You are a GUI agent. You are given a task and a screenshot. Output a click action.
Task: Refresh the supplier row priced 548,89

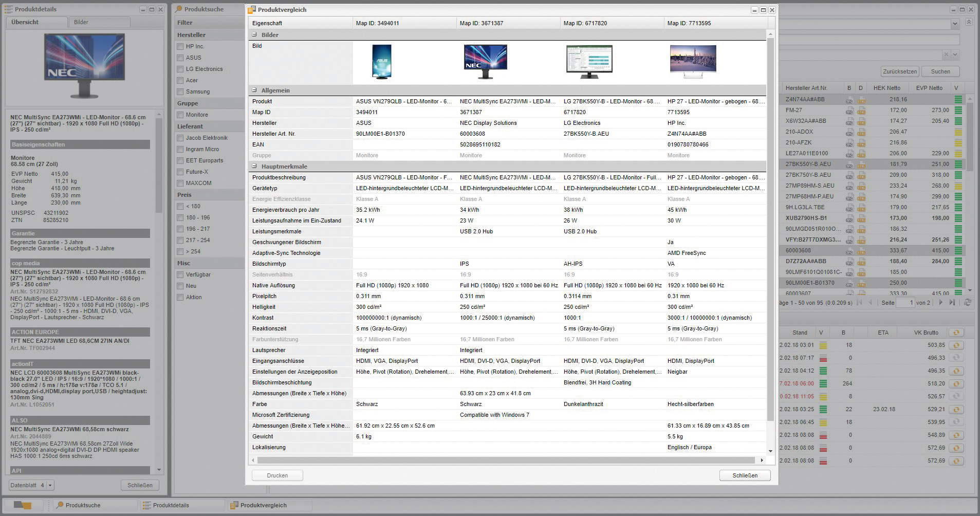956,435
